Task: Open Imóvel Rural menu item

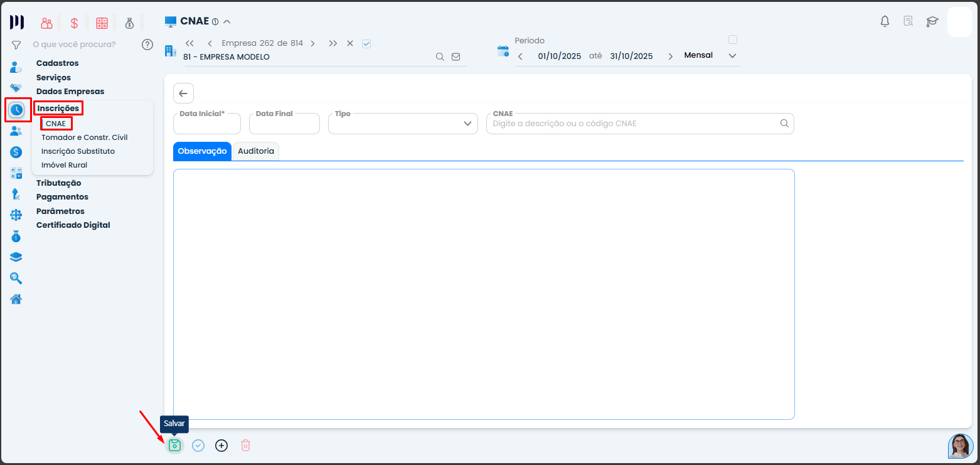Action: (x=64, y=165)
